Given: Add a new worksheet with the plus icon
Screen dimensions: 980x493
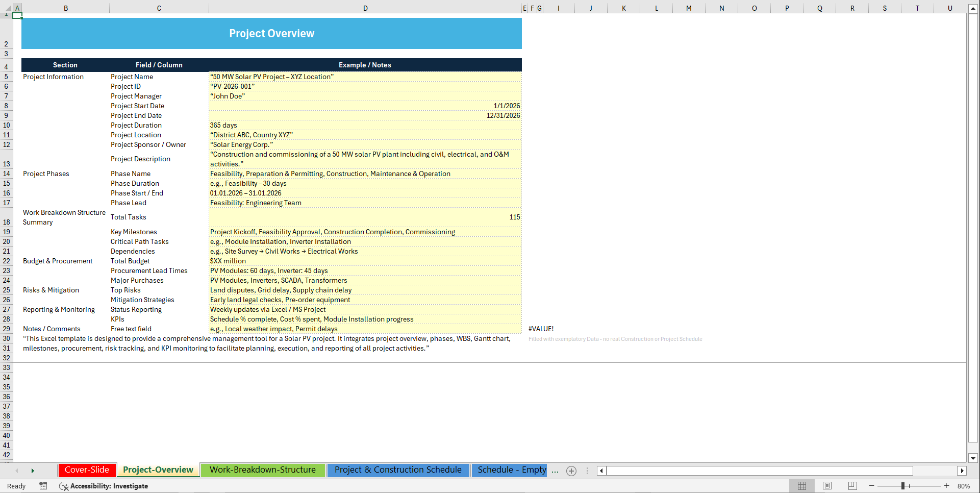Looking at the screenshot, I should coord(571,471).
